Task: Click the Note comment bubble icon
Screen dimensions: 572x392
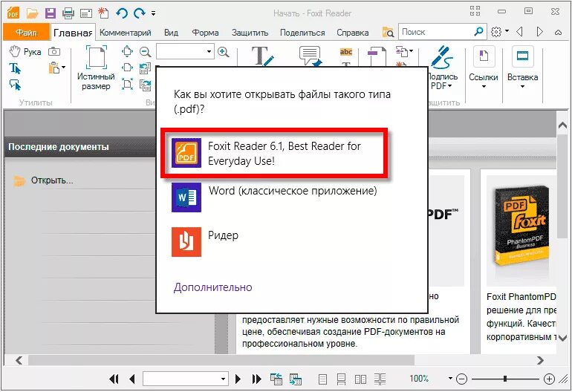Action: pos(311,56)
